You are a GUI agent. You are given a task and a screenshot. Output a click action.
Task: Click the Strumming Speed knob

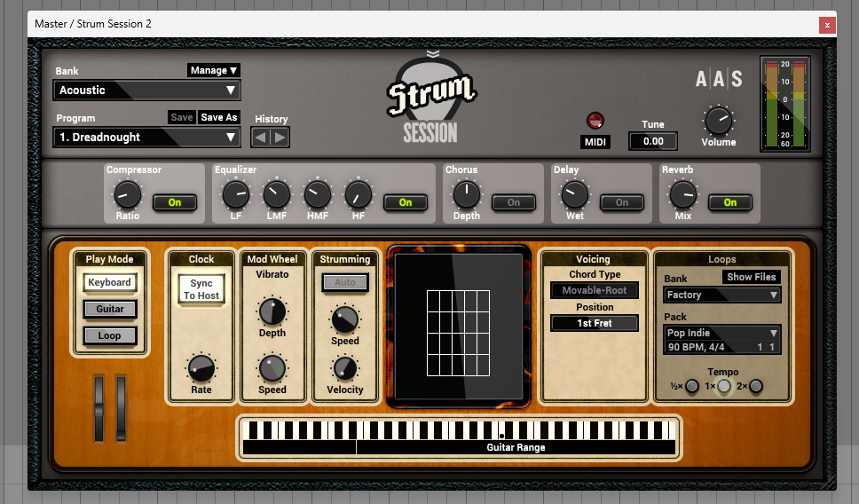(345, 320)
